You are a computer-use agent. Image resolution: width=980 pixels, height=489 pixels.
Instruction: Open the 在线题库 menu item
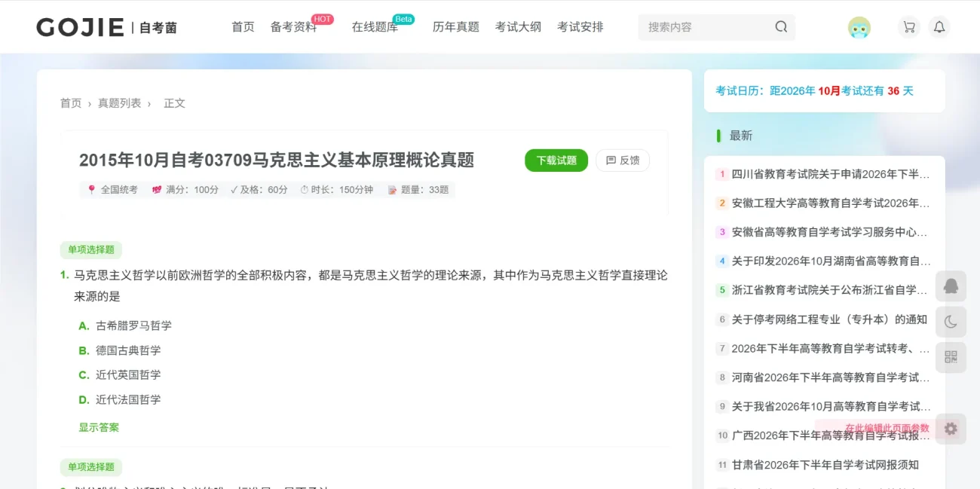click(375, 27)
